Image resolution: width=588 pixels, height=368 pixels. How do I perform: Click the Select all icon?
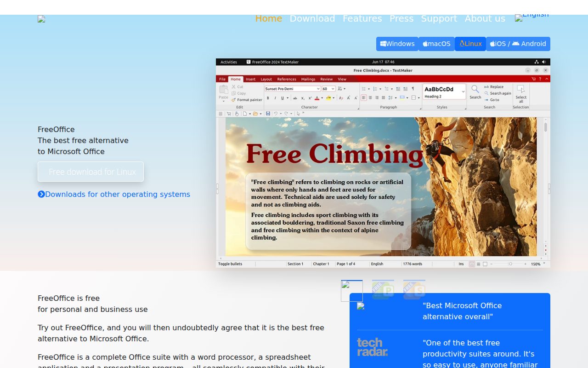click(x=521, y=90)
